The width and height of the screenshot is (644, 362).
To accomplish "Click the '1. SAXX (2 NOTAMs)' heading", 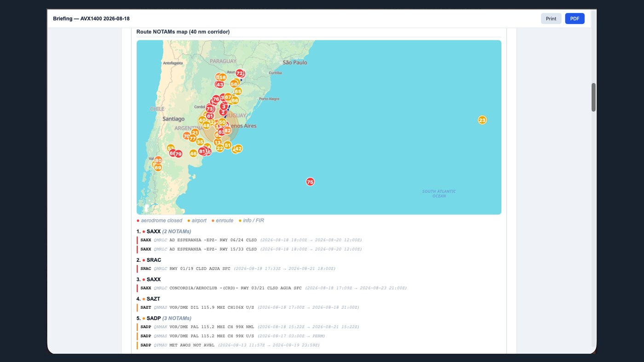I will 164,232.
